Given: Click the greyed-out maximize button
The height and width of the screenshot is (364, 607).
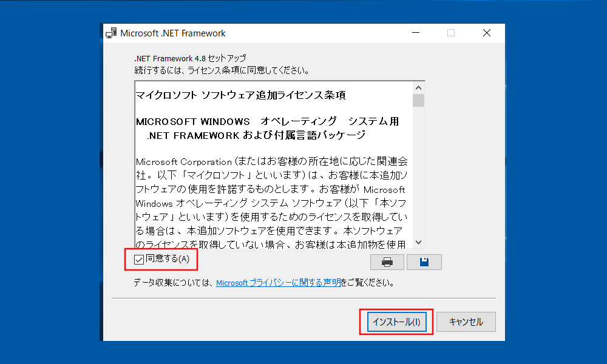Looking at the screenshot, I should [x=451, y=33].
